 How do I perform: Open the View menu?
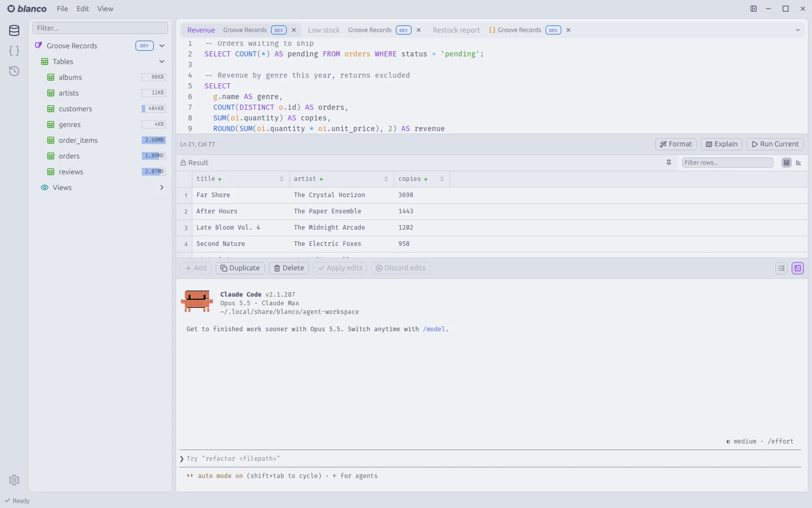106,9
